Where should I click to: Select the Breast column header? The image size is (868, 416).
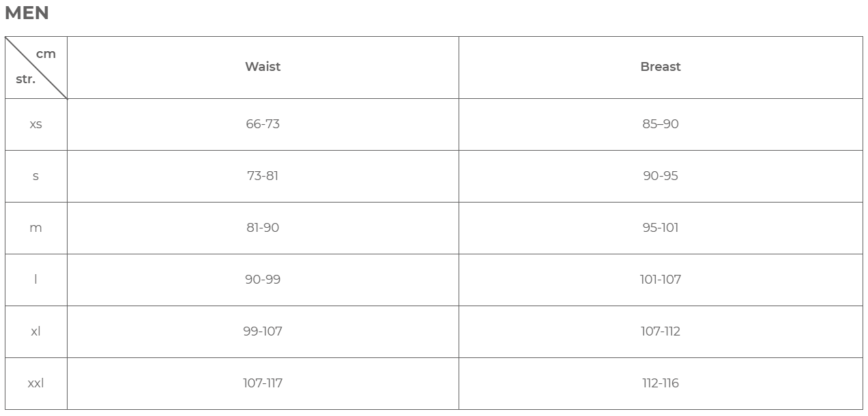(660, 67)
